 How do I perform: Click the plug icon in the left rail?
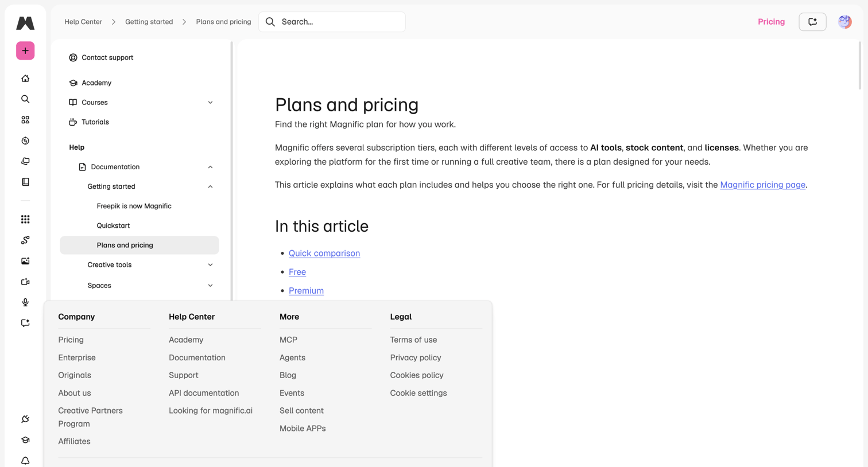click(25, 419)
